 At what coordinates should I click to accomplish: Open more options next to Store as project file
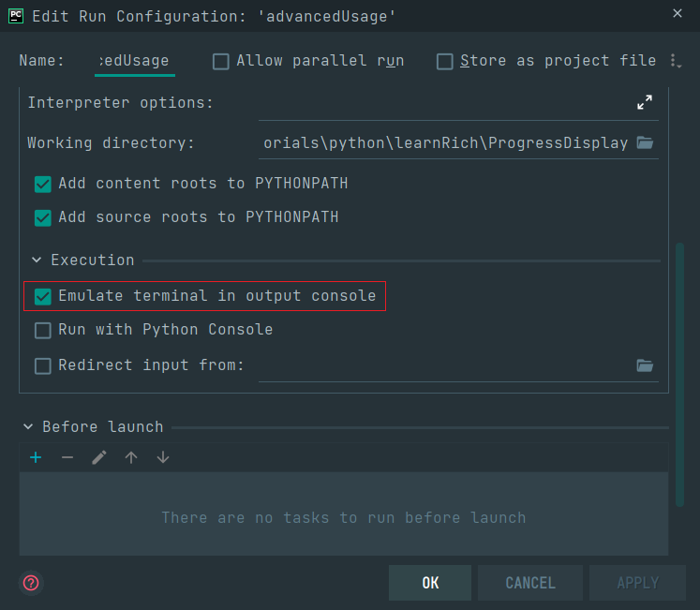point(674,61)
